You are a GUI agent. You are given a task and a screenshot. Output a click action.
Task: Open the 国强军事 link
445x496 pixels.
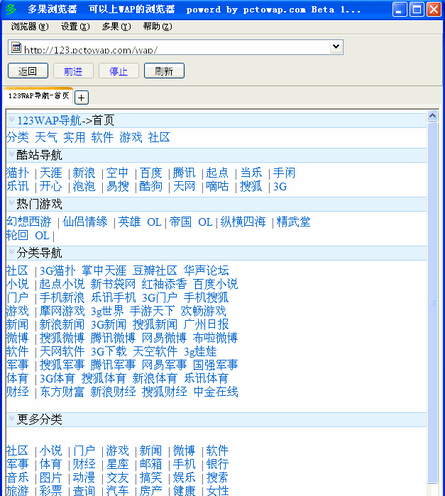pos(215,365)
